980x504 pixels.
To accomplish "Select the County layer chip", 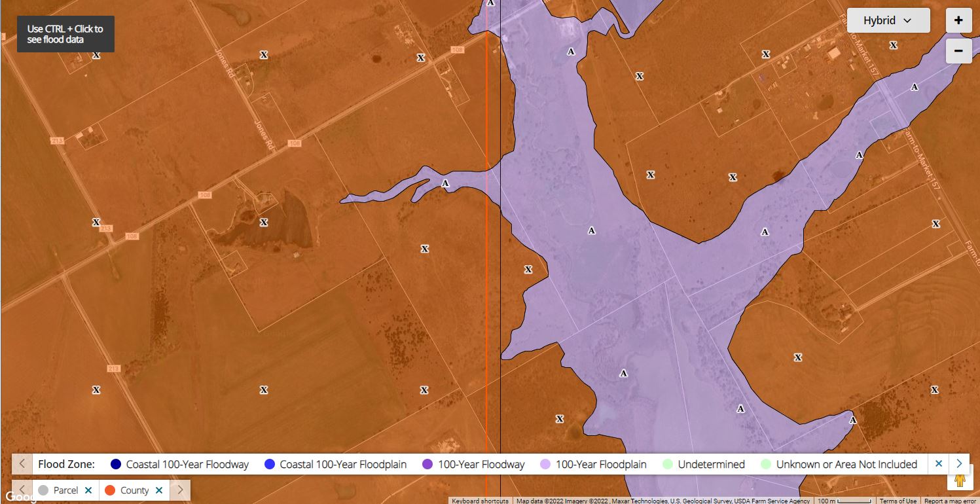I will pyautogui.click(x=127, y=490).
